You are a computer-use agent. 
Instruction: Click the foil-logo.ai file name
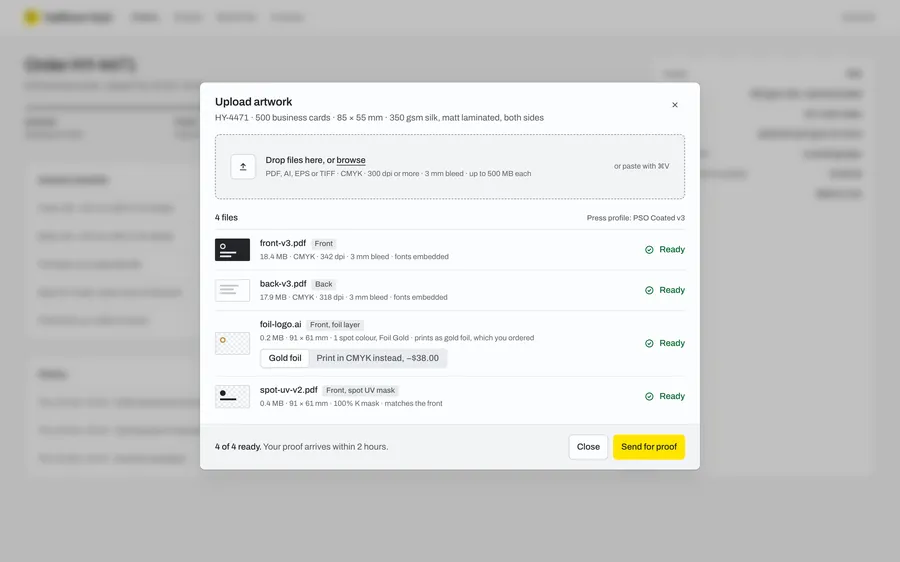pyautogui.click(x=281, y=324)
